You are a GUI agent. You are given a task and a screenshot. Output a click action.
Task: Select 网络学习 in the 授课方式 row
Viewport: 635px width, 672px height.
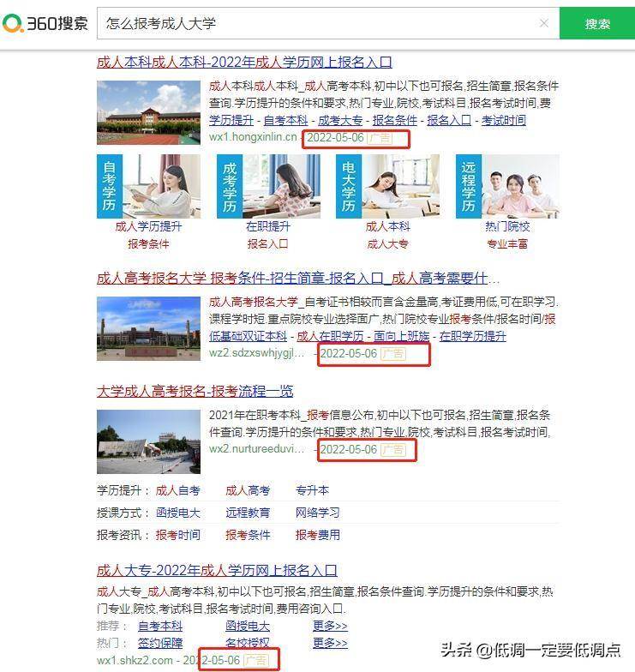[317, 513]
